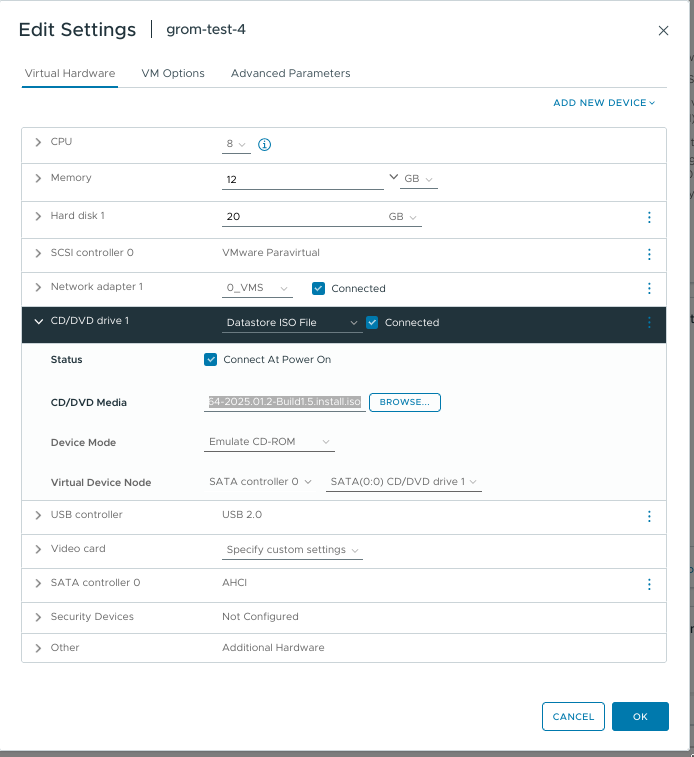694x757 pixels.
Task: Open CD/DVD drive 1 actions menu
Action: [649, 322]
